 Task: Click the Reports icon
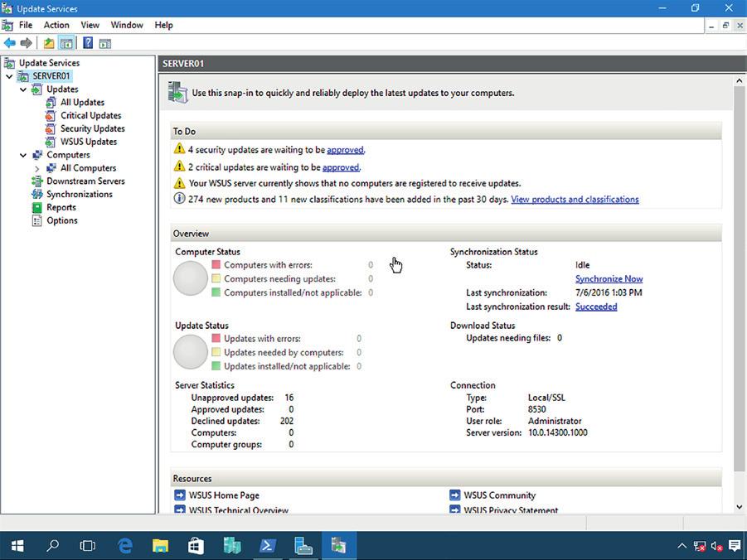pos(36,208)
